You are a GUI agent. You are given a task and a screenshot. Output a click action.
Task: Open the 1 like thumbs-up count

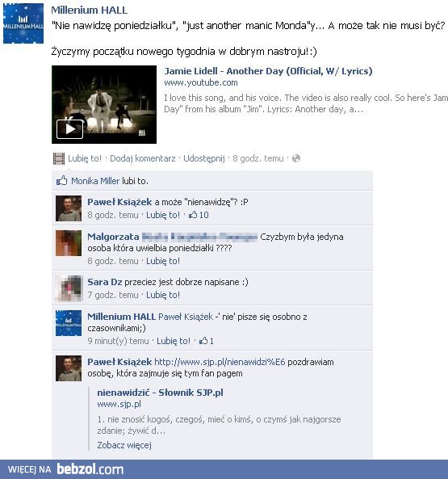click(207, 341)
